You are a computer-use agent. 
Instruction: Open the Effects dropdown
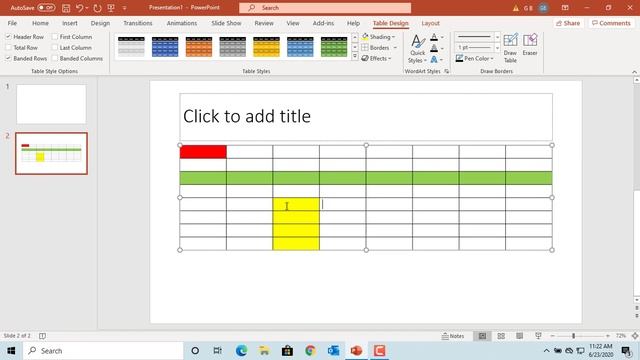coord(376,59)
